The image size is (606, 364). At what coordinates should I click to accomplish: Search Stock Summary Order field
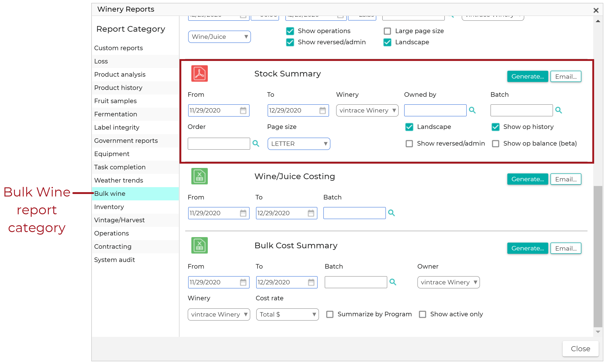point(256,144)
